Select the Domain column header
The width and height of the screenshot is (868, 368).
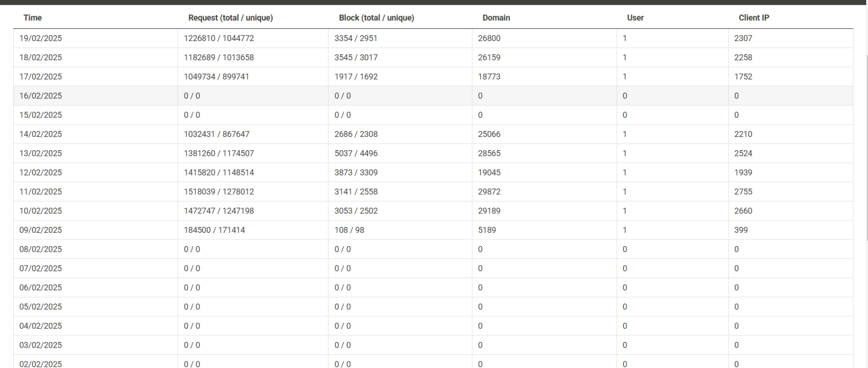coord(496,18)
